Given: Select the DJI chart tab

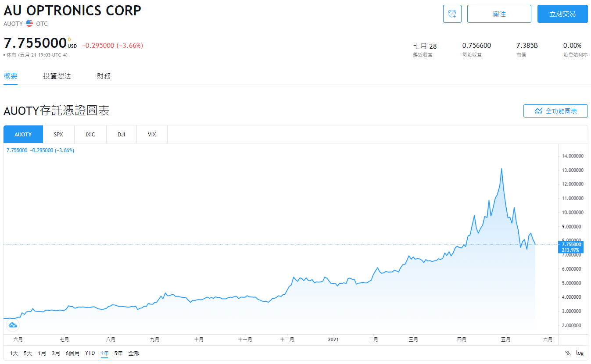Looking at the screenshot, I should (x=122, y=134).
